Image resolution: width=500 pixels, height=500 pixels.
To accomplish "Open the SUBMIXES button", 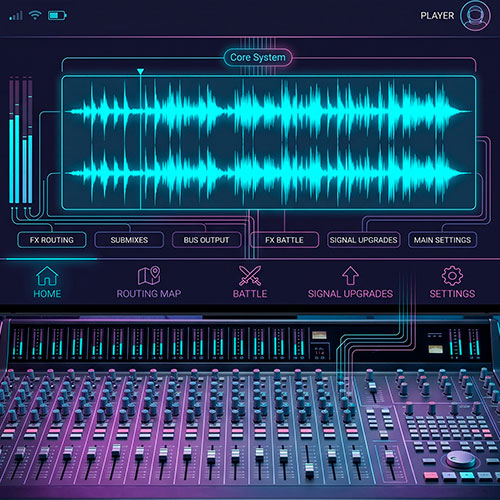I will pos(129,240).
